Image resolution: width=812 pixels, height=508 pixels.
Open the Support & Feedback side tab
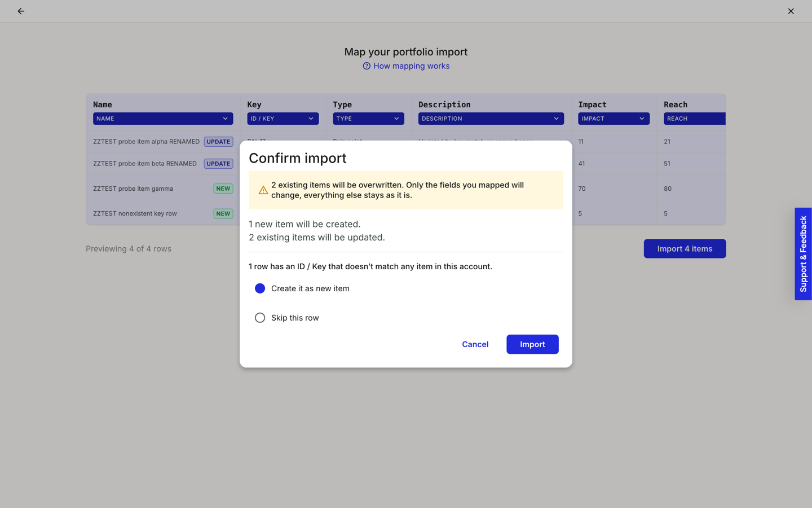(803, 254)
